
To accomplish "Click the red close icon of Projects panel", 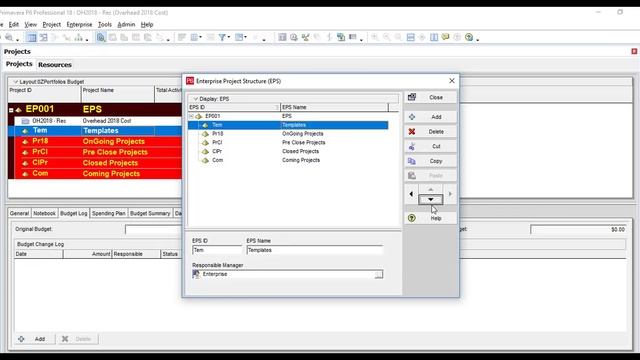I will coord(634,51).
